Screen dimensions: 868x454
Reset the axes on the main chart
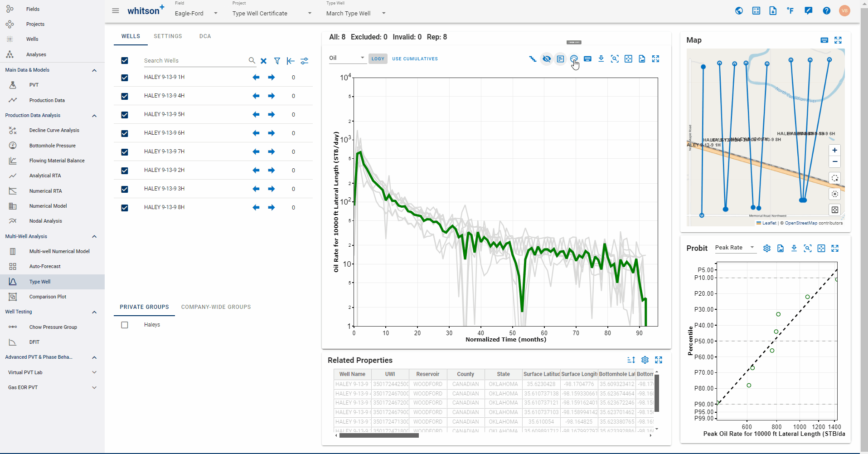tap(628, 59)
